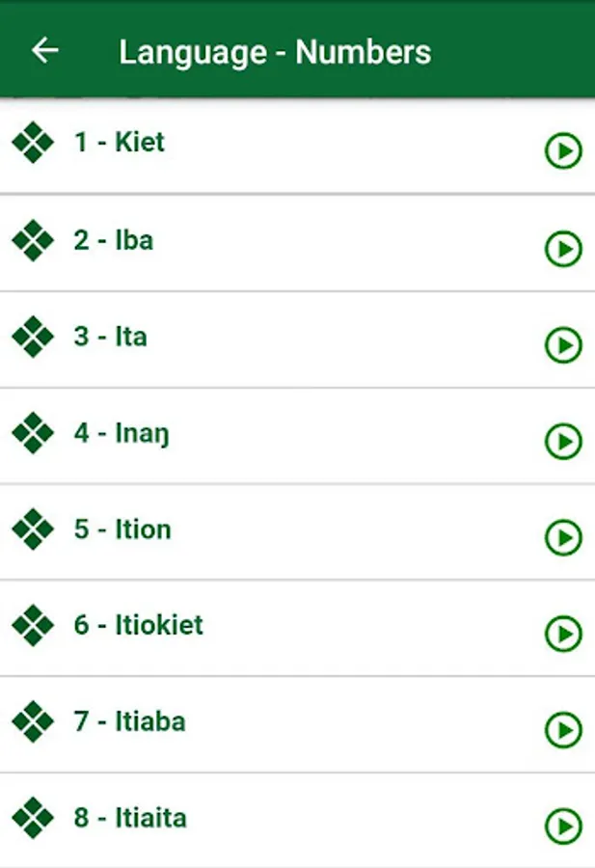The width and height of the screenshot is (595, 868).
Task: Play the 4 - Inaŋ recording
Action: (x=563, y=442)
